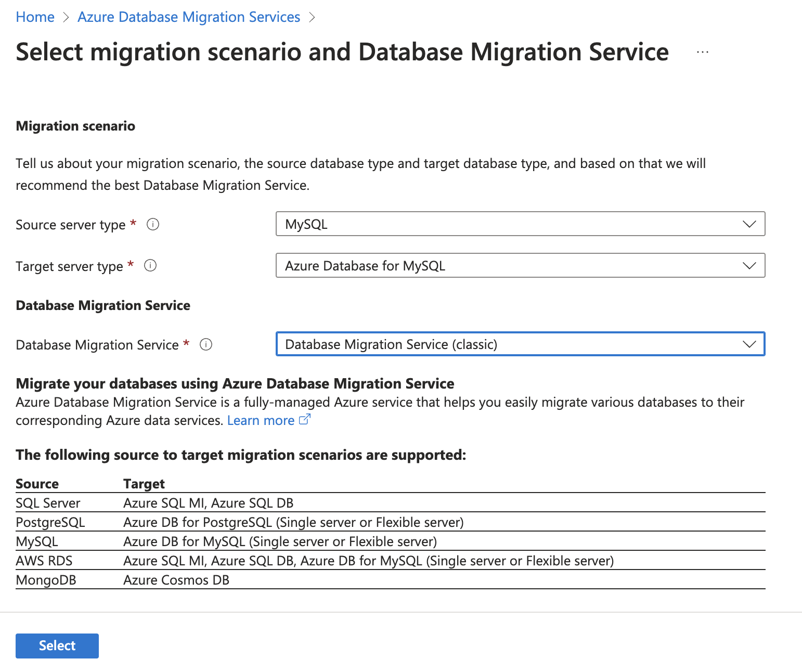This screenshot has width=802, height=672.
Task: Go to Azure Database Migration Services breadcrumb
Action: pyautogui.click(x=189, y=17)
